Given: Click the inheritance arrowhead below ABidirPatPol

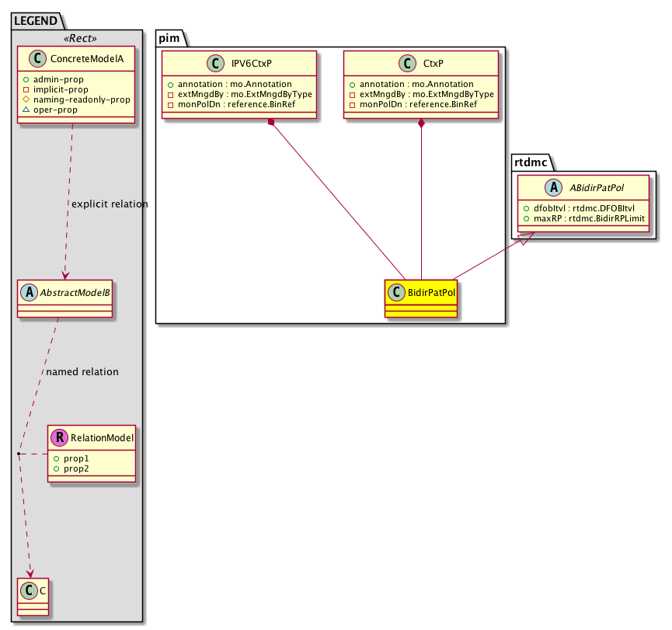Looking at the screenshot, I should pos(524,242).
